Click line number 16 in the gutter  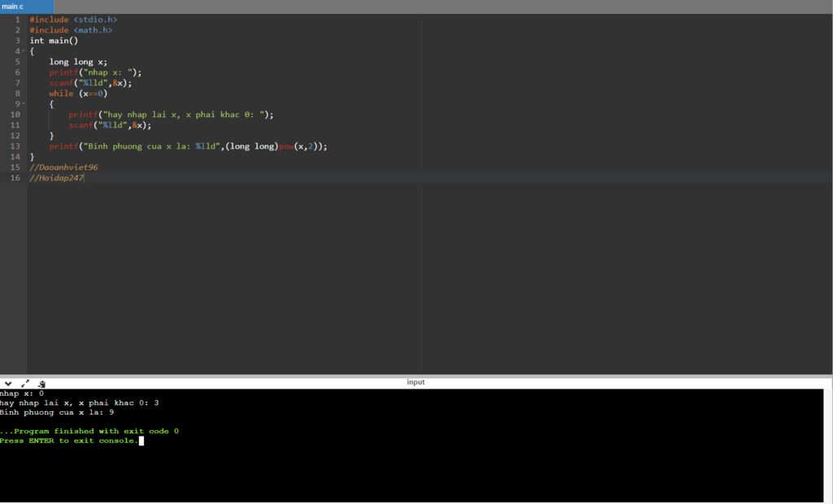(x=15, y=178)
